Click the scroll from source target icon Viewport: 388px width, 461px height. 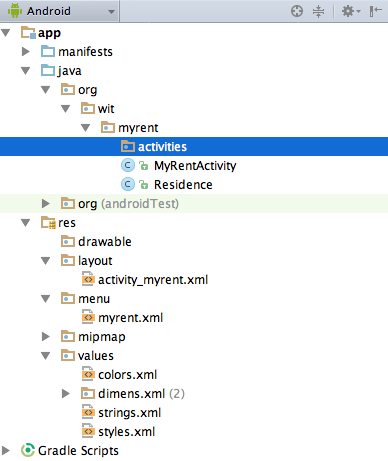click(x=297, y=11)
